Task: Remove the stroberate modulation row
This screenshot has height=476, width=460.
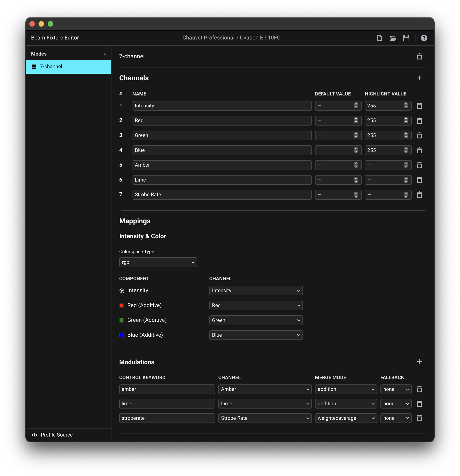Action: pos(419,418)
